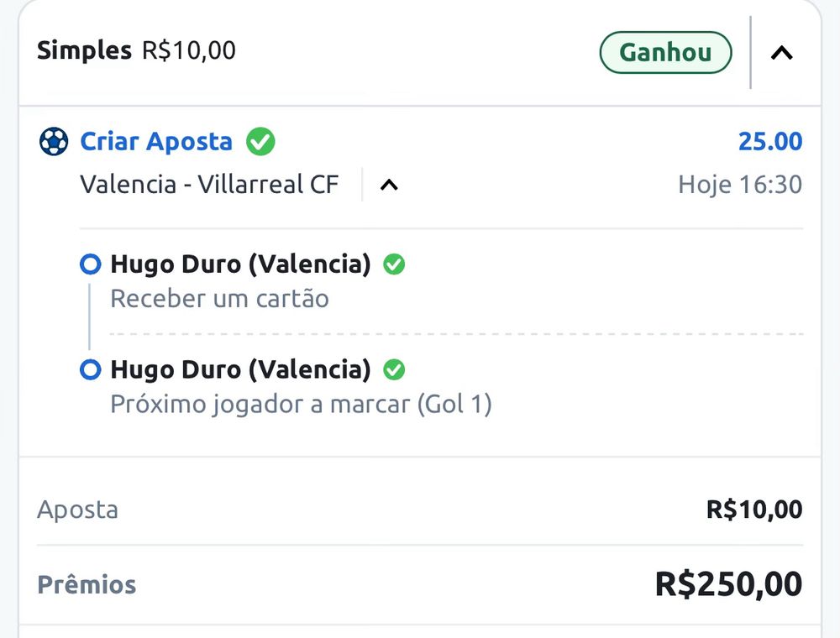Collapse the bet slip with top chevron
The image size is (840, 638).
pos(781,53)
